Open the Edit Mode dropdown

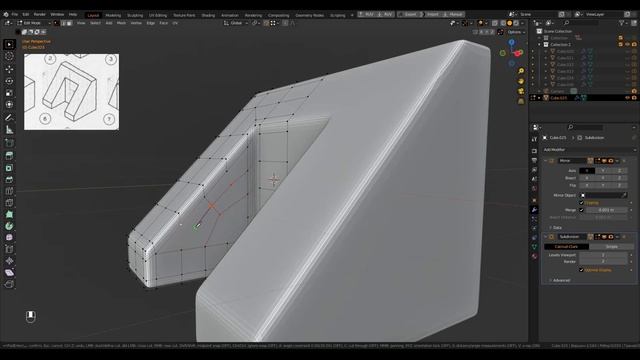pyautogui.click(x=34, y=23)
